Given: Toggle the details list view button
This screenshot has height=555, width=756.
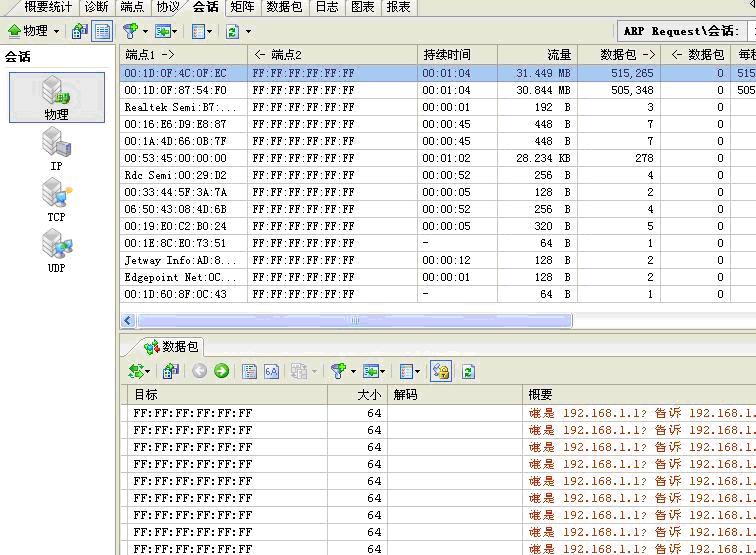Looking at the screenshot, I should coord(101,31).
